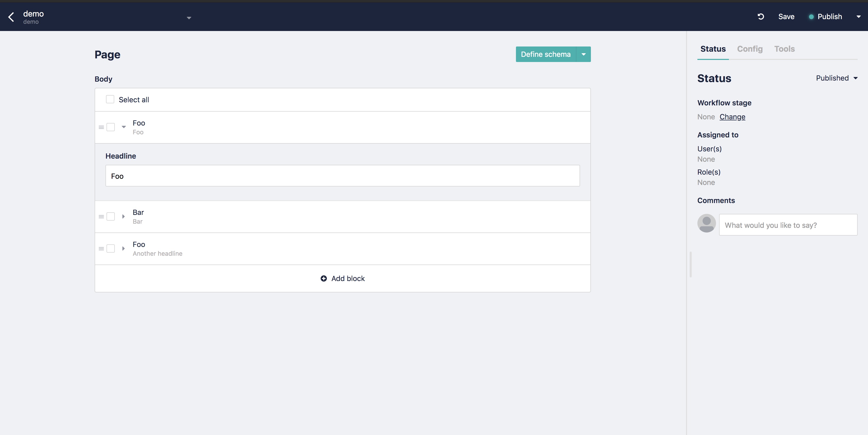Click the expand arrow icon next to second Foo
Image resolution: width=868 pixels, height=435 pixels.
pos(123,248)
